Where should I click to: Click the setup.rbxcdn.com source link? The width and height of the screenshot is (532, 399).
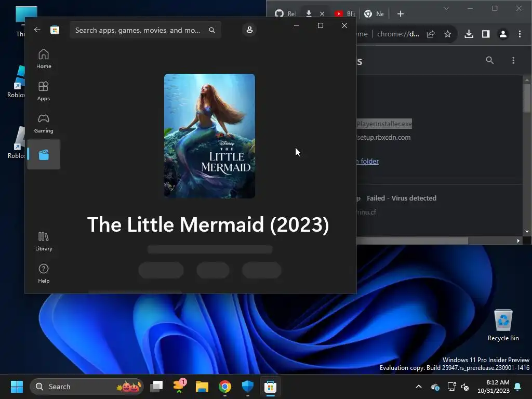coord(384,137)
